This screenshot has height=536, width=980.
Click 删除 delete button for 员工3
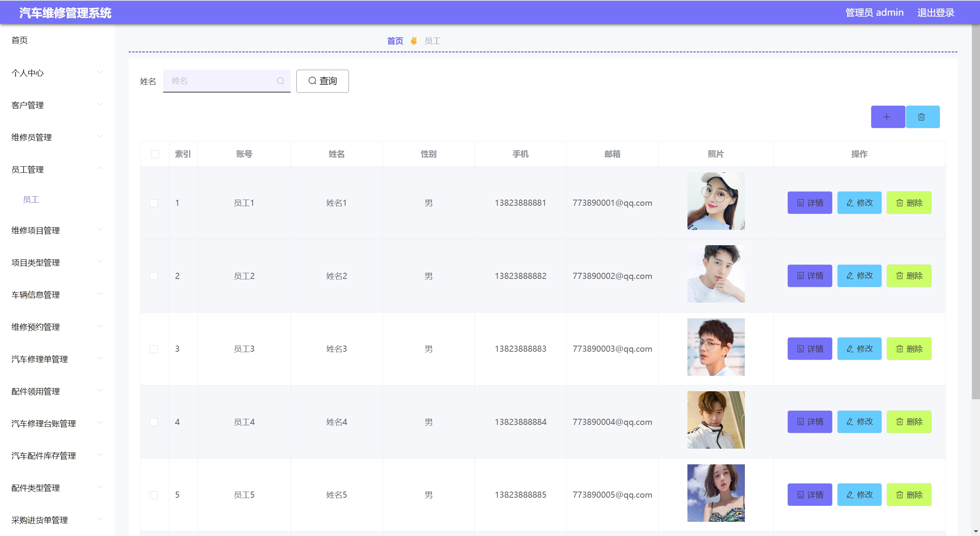pyautogui.click(x=908, y=349)
